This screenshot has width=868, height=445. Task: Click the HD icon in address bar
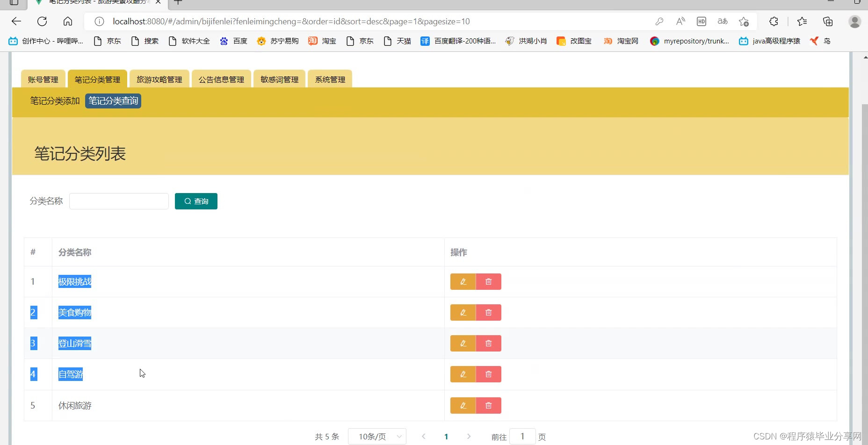(702, 22)
